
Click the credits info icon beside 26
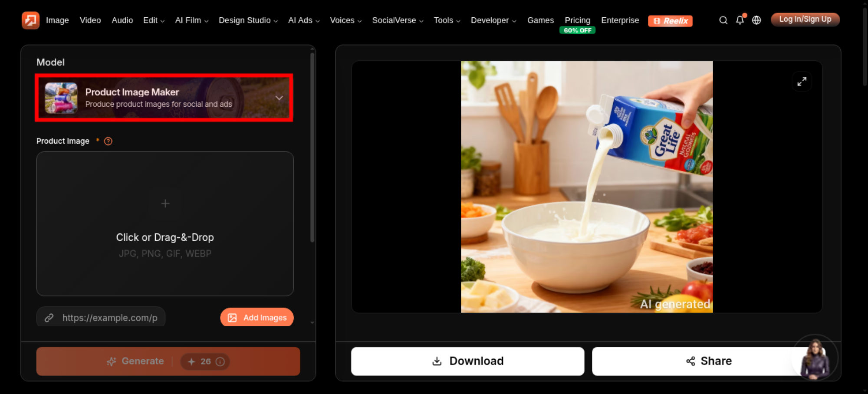pyautogui.click(x=220, y=361)
